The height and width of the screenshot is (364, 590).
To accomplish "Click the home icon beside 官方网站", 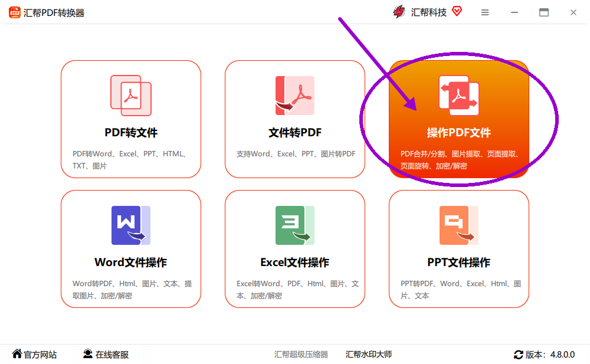I will click(x=17, y=353).
